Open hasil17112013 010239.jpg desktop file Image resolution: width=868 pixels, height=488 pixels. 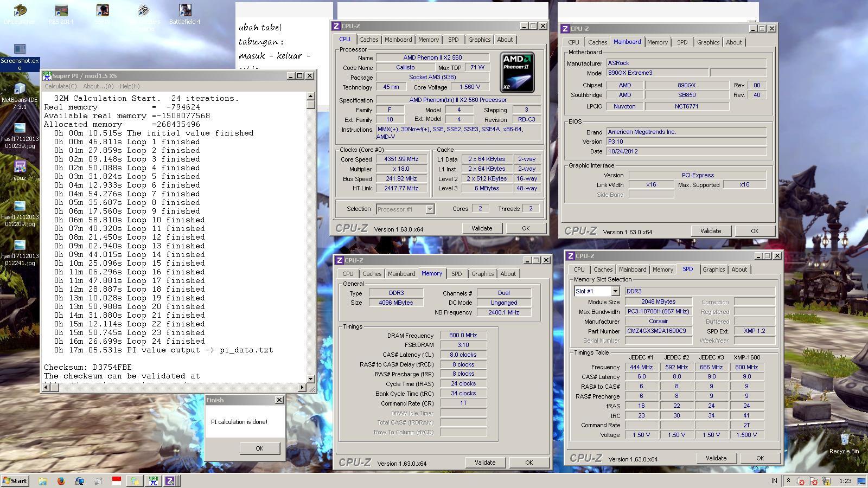coord(20,136)
